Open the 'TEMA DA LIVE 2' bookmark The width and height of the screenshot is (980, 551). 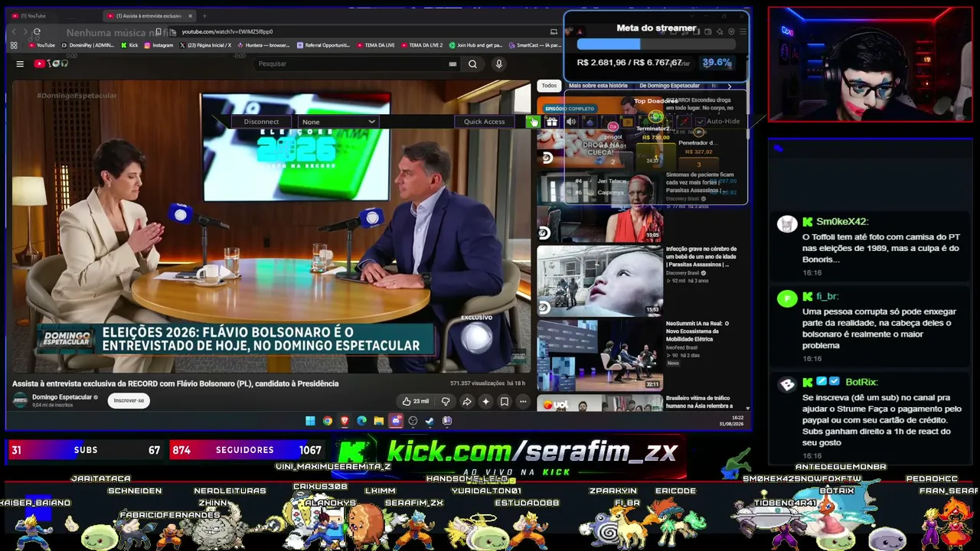point(422,45)
